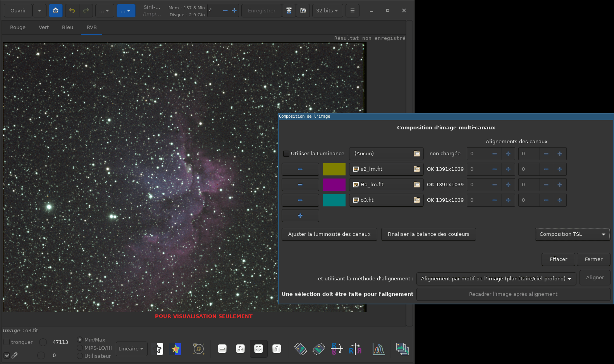Screen dimensions: 614x364
Task: Select MIPS-LO/HI radio button
Action: [x=80, y=348]
